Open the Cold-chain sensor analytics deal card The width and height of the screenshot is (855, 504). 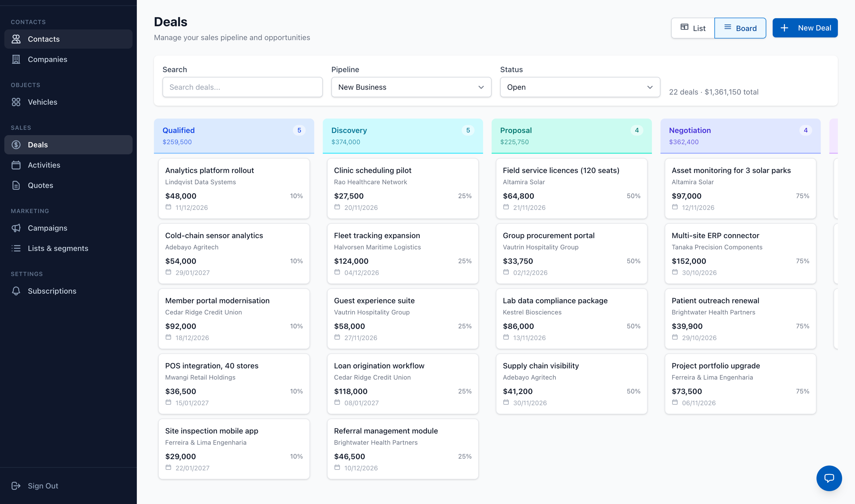click(x=234, y=254)
